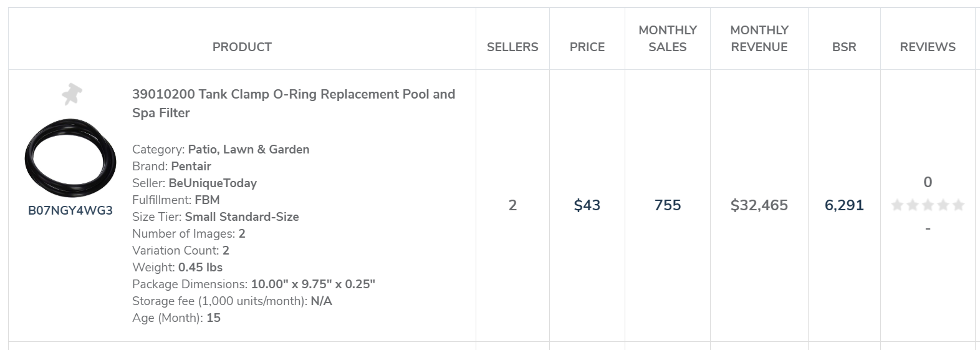The height and width of the screenshot is (350, 980).
Task: Click the $43 price value
Action: (587, 205)
